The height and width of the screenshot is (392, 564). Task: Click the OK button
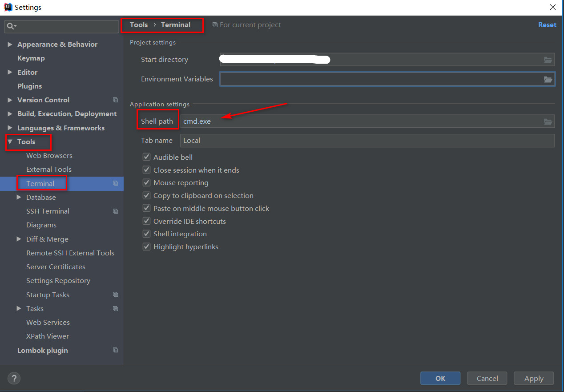click(x=440, y=378)
